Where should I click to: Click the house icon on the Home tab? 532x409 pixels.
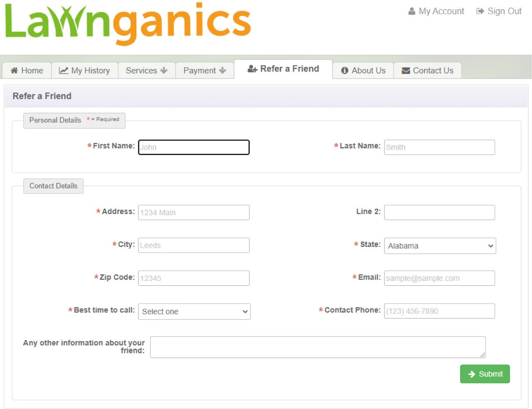click(x=15, y=71)
